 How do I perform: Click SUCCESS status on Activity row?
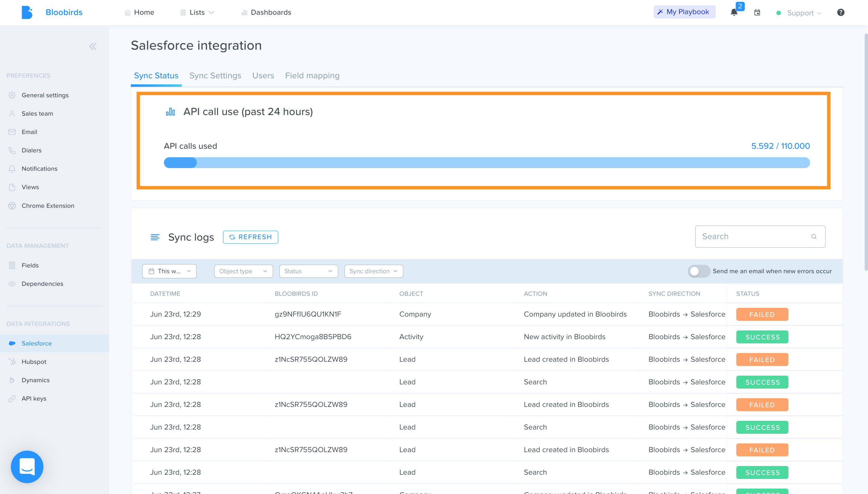click(x=762, y=337)
